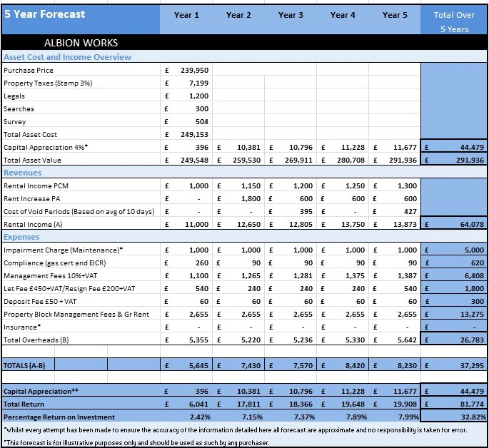Select the 'ALBION WORKS' heading cell
Screen dimensions: 489x448
click(x=81, y=43)
